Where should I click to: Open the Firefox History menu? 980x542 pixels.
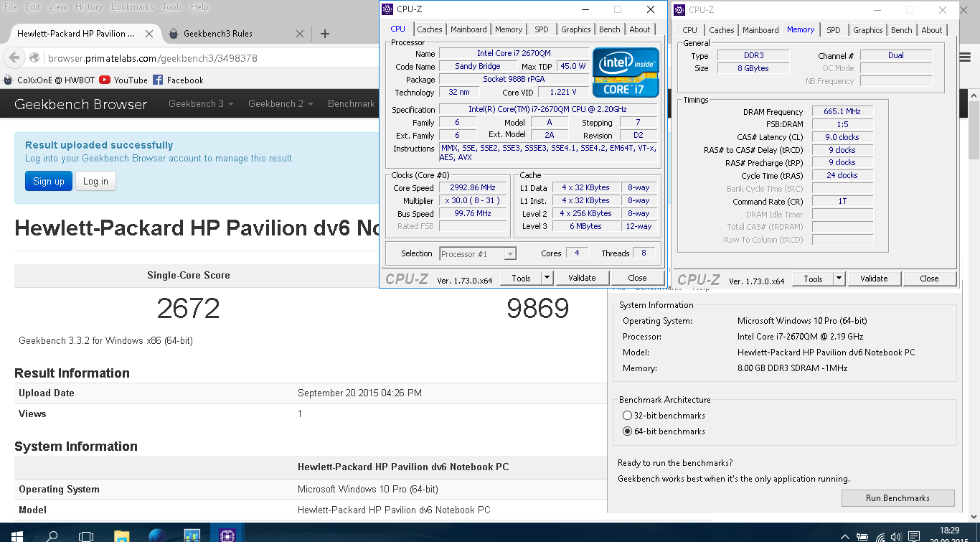coord(89,7)
